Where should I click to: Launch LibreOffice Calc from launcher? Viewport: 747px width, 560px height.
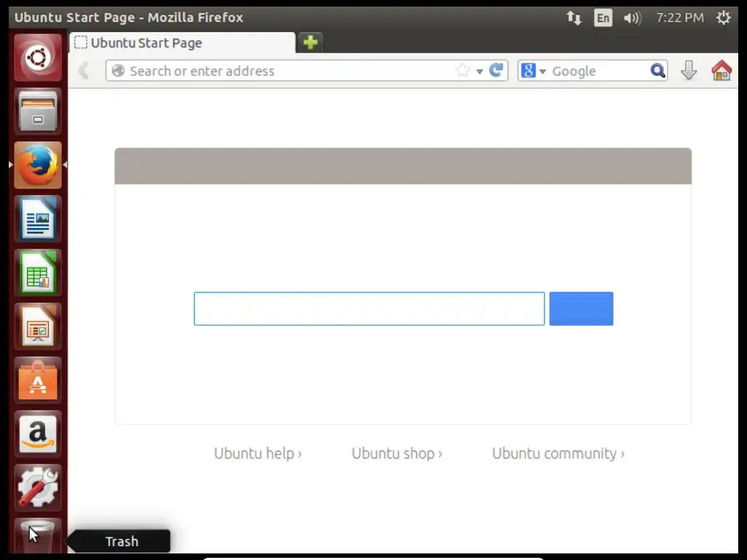tap(38, 273)
